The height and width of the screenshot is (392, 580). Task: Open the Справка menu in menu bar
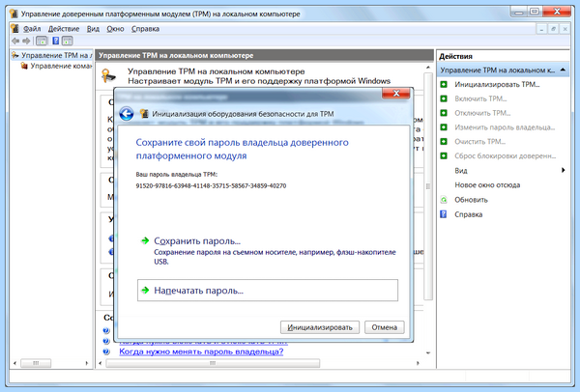pos(145,29)
